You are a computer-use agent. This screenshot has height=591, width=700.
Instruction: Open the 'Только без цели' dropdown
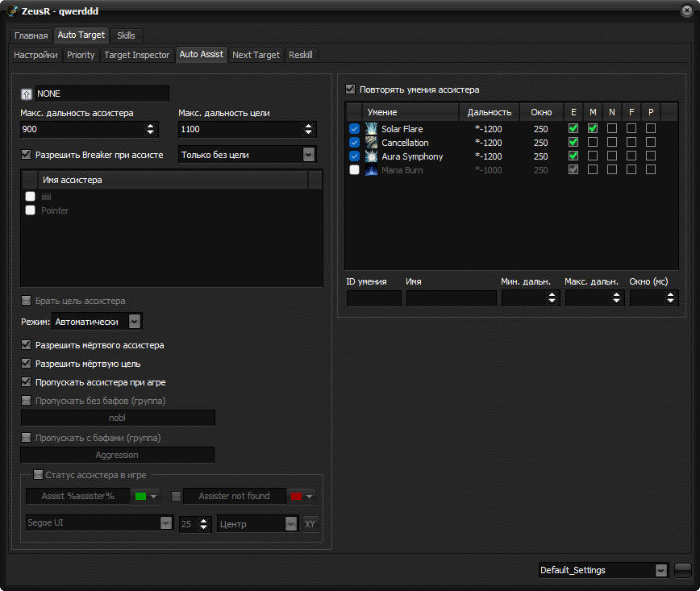pyautogui.click(x=309, y=155)
